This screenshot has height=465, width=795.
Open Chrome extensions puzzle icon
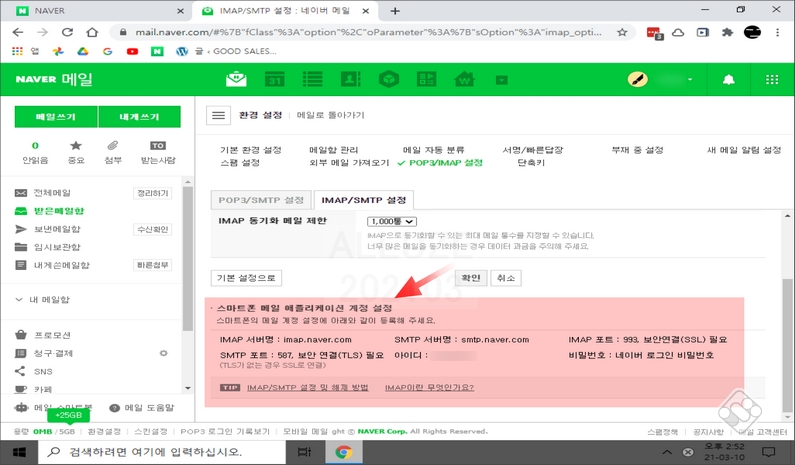pos(727,32)
